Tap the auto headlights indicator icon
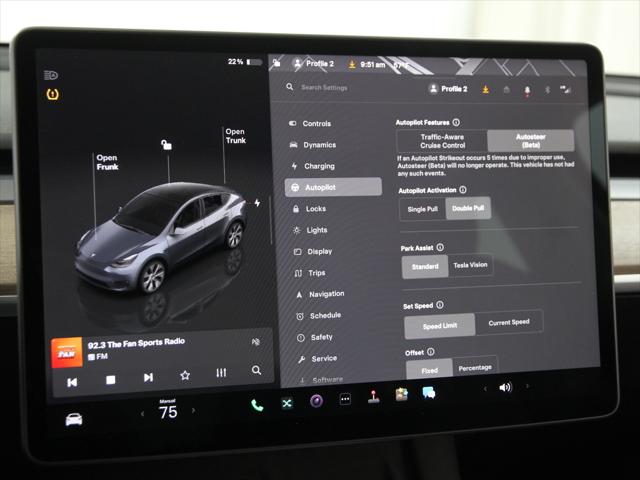This screenshot has height=480, width=640. pos(51,75)
